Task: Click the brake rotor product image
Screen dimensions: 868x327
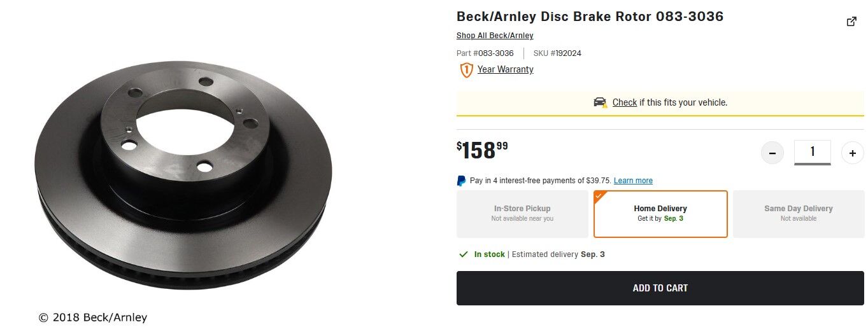Action: [x=183, y=175]
